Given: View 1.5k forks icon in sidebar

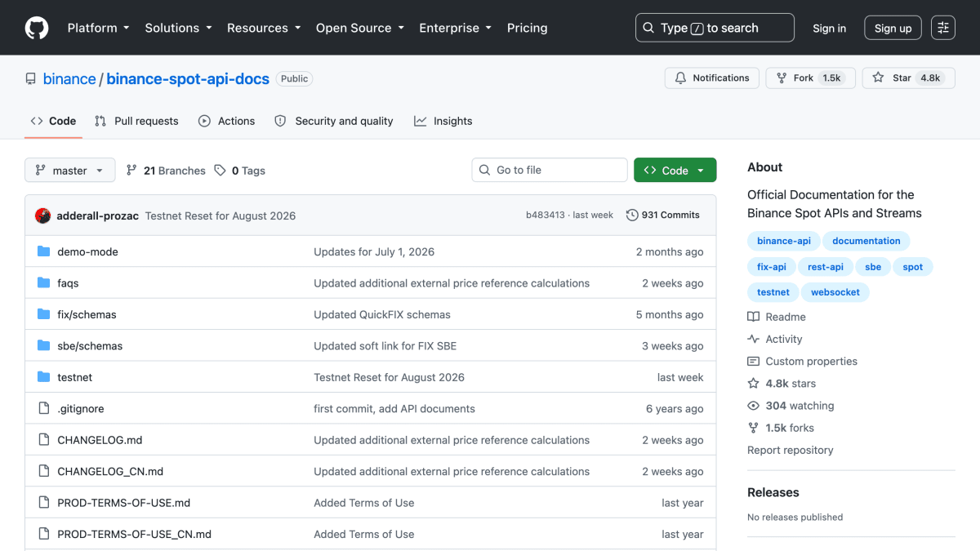Looking at the screenshot, I should coord(754,428).
